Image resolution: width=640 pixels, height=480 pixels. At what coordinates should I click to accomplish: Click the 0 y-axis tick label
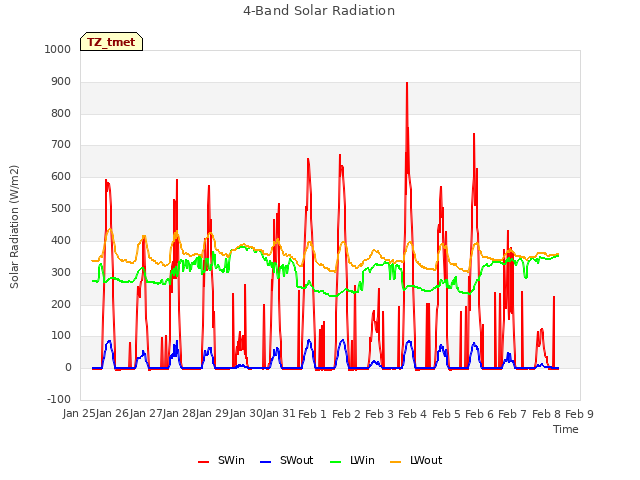click(68, 367)
